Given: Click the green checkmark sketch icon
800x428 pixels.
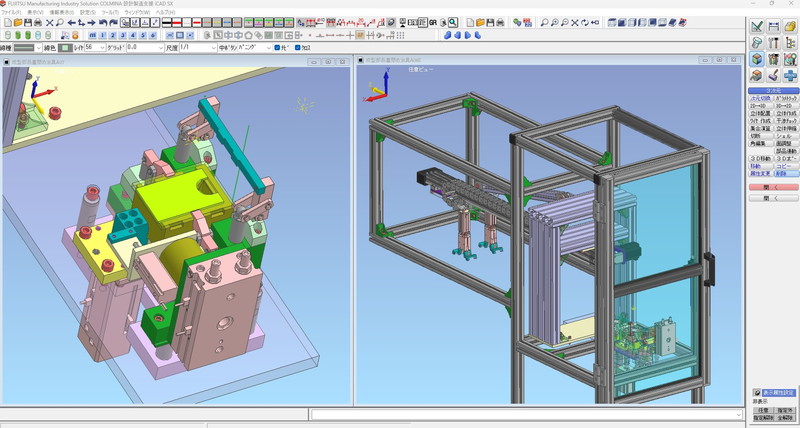Looking at the screenshot, I should 757,27.
